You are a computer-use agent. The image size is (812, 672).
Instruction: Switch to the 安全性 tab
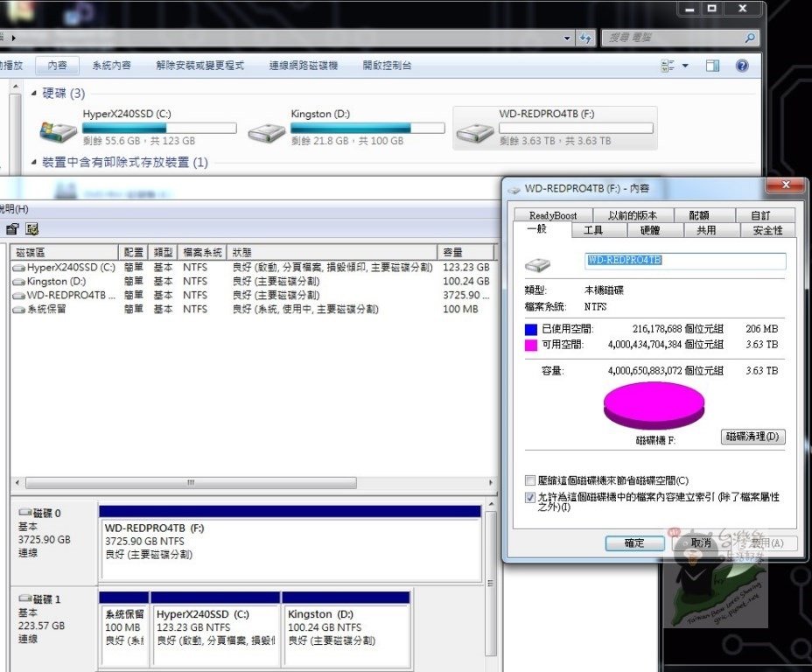click(x=767, y=230)
